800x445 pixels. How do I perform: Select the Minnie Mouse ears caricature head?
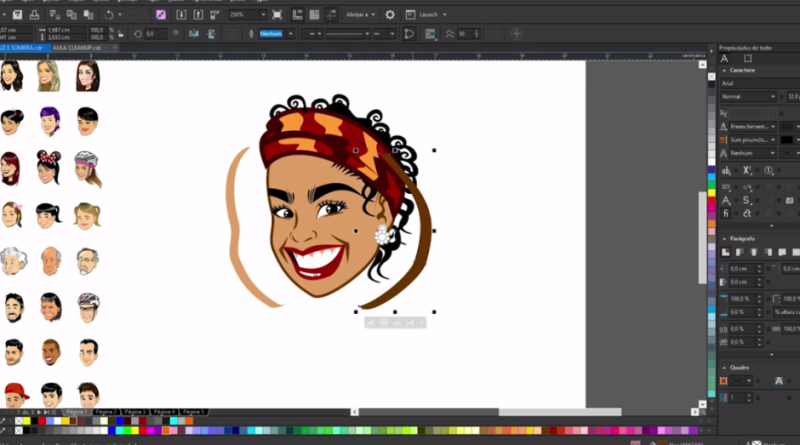(48, 167)
